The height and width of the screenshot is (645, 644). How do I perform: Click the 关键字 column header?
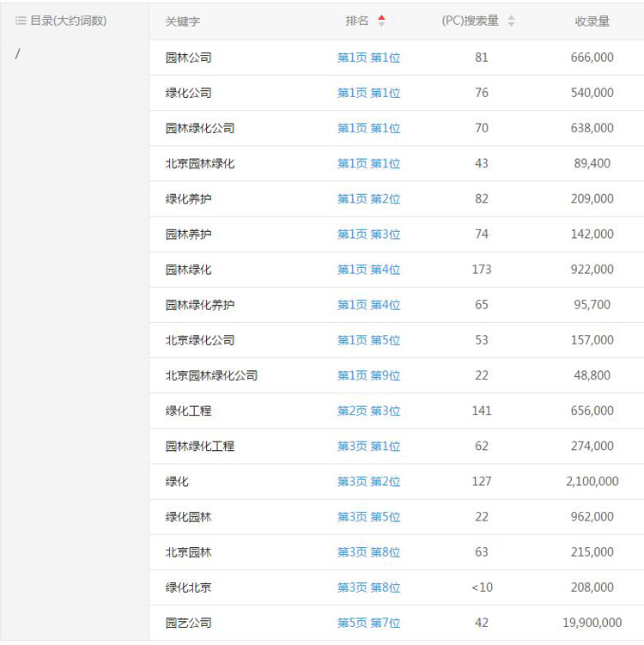(x=183, y=21)
